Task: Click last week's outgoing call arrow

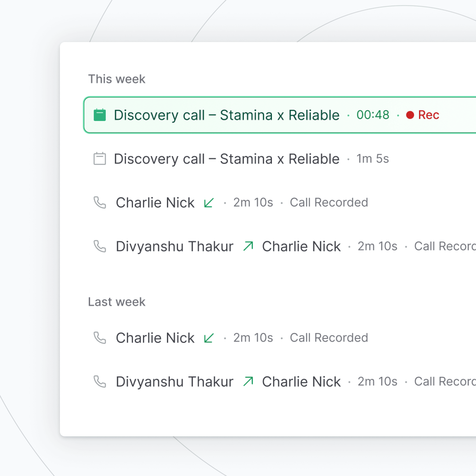Action: pyautogui.click(x=248, y=381)
